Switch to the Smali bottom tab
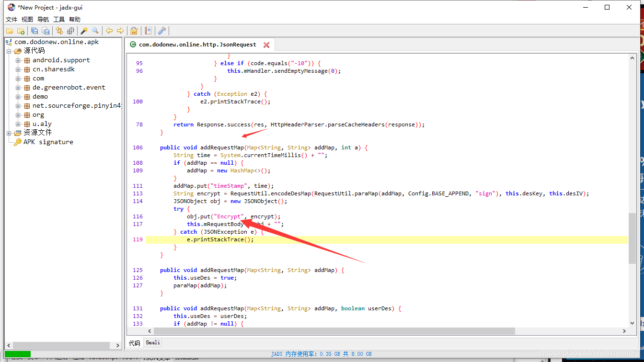The width and height of the screenshot is (644, 362). click(153, 342)
